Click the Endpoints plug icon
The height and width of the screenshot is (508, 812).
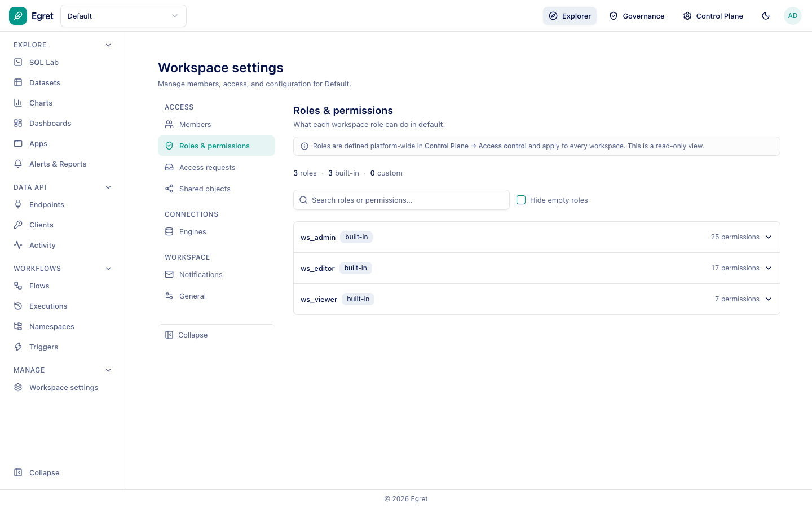click(x=18, y=204)
